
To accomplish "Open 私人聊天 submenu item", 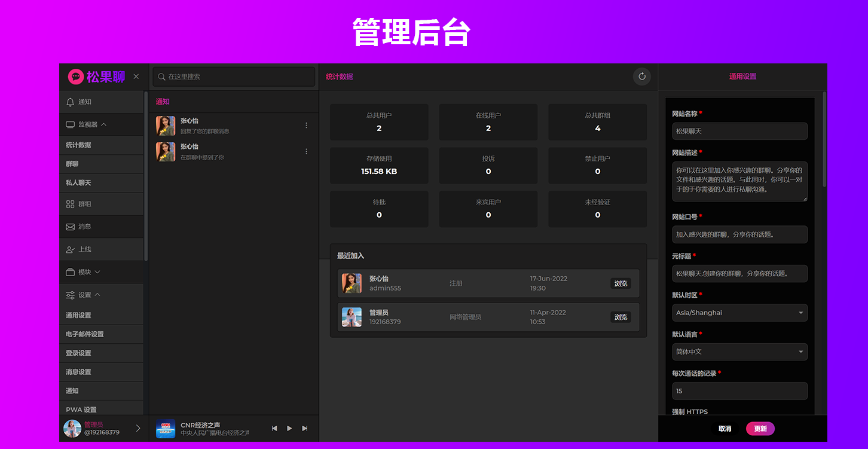I will pos(102,183).
